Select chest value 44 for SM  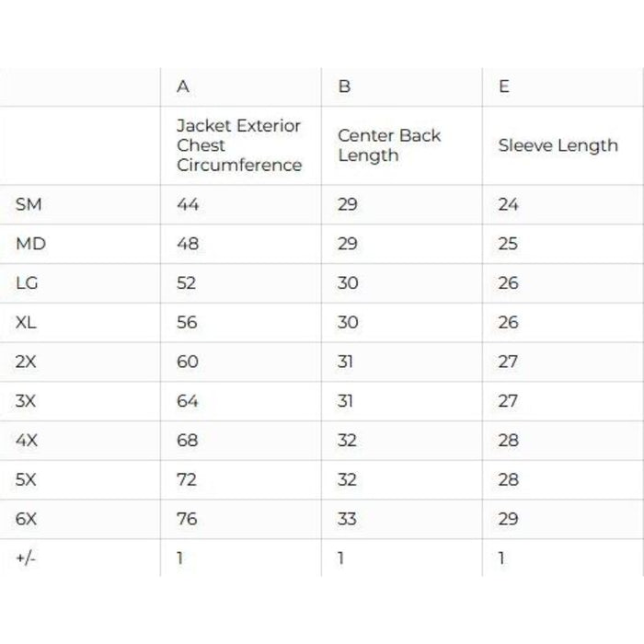[188, 204]
